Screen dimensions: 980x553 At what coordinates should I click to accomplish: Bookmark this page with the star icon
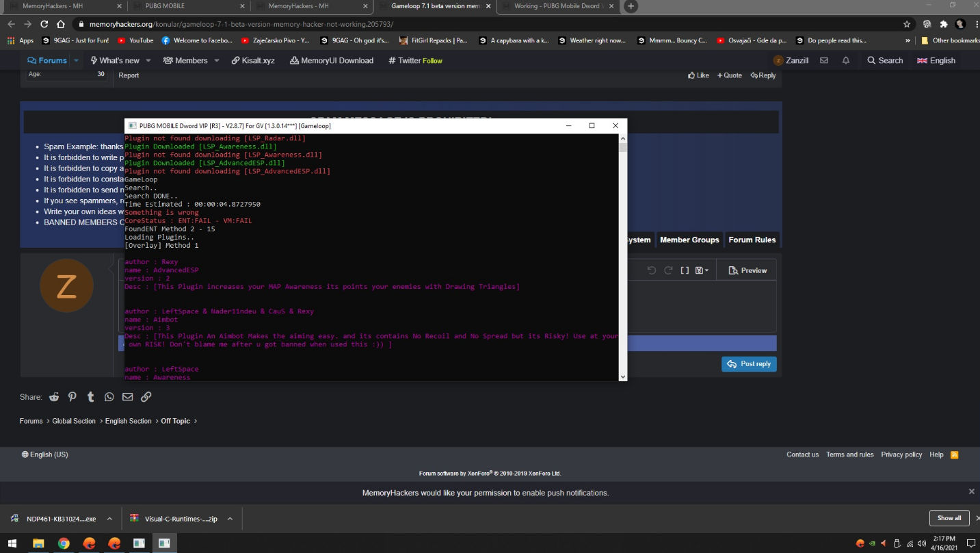[907, 23]
